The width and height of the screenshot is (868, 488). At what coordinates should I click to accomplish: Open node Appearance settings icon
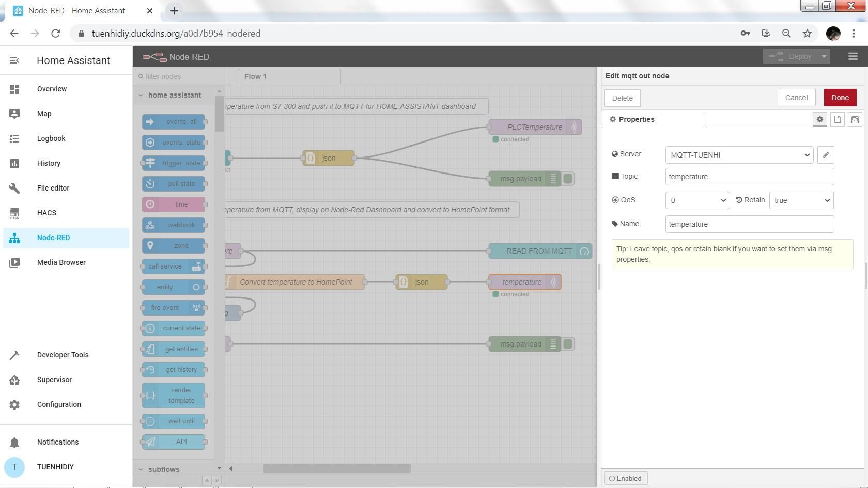pyautogui.click(x=855, y=119)
